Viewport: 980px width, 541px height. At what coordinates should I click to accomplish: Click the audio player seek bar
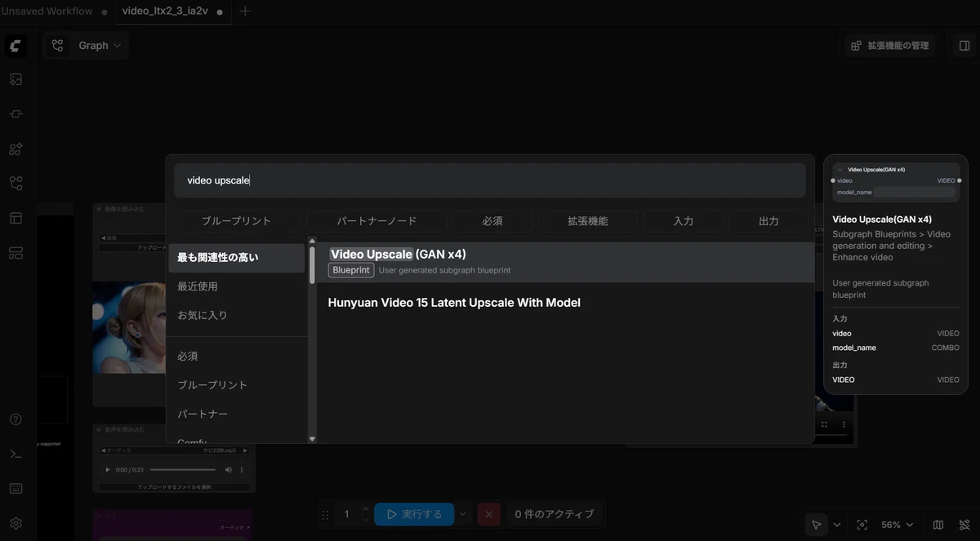[x=183, y=470]
